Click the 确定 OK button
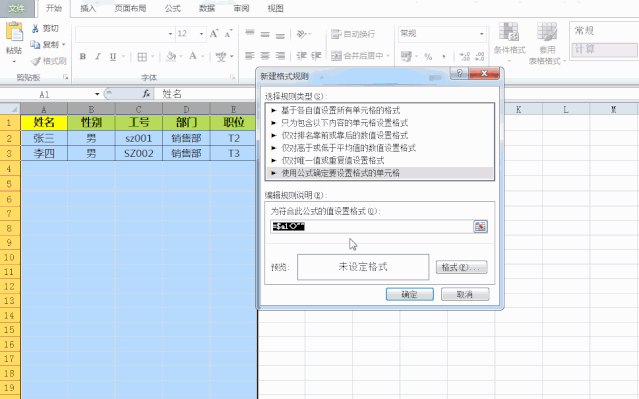 coord(410,295)
